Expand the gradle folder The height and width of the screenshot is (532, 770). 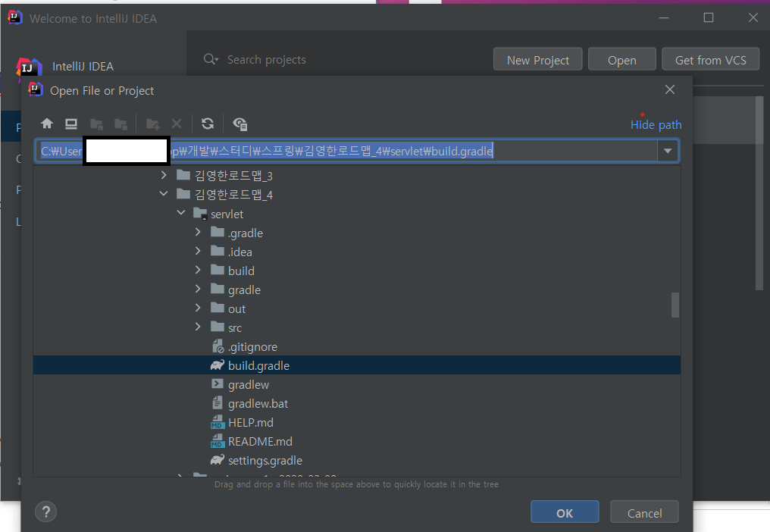point(198,289)
